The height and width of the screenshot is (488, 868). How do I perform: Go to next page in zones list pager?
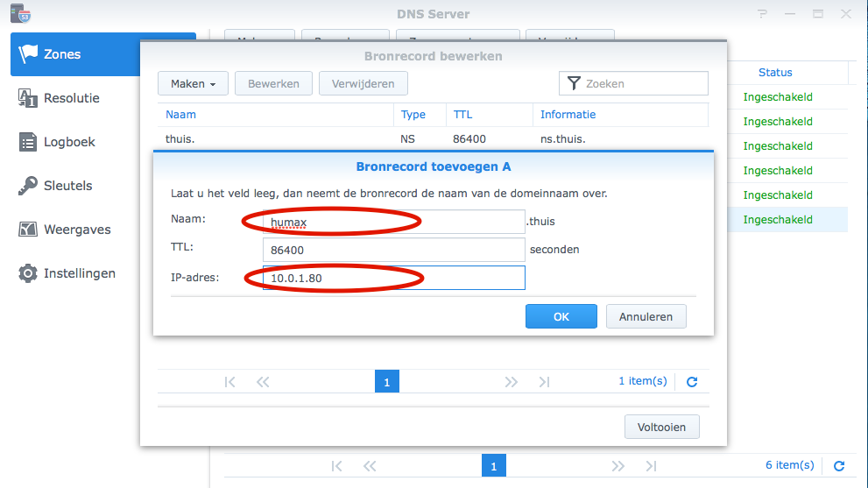tap(617, 466)
